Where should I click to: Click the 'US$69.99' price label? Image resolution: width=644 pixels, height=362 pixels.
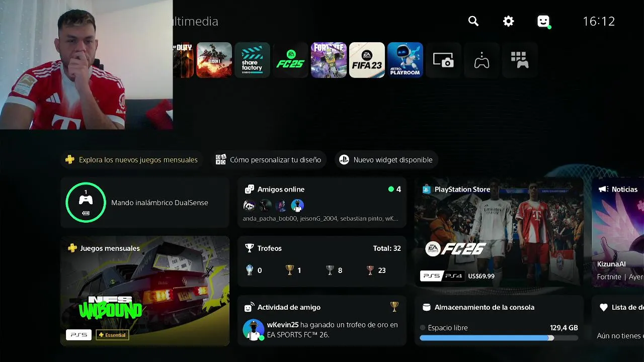click(481, 276)
